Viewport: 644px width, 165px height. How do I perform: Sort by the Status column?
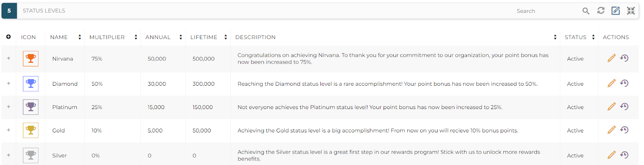point(593,37)
